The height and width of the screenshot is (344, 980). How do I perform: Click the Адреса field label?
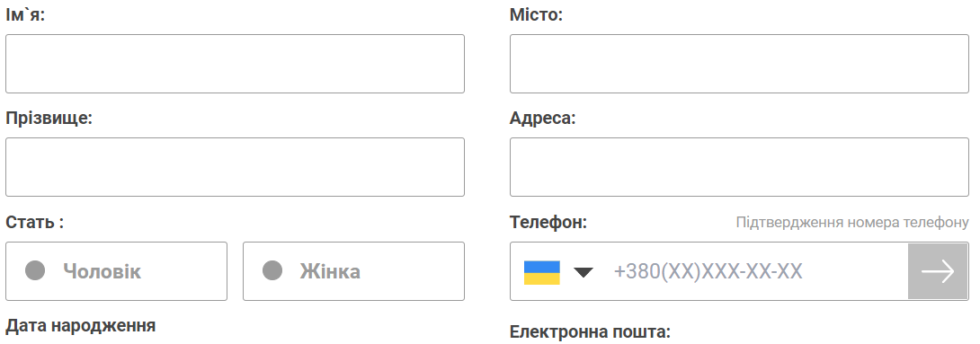pos(542,118)
